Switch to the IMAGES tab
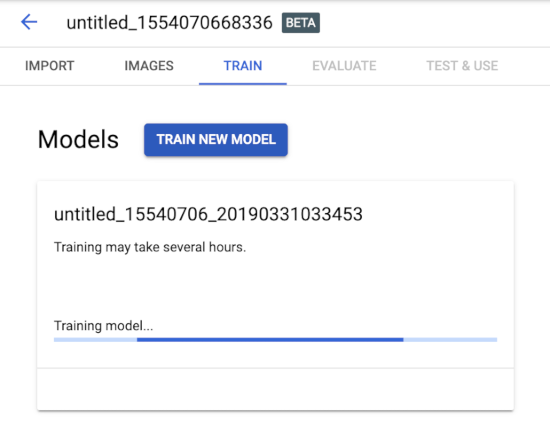Image resolution: width=550 pixels, height=435 pixels. point(149,66)
